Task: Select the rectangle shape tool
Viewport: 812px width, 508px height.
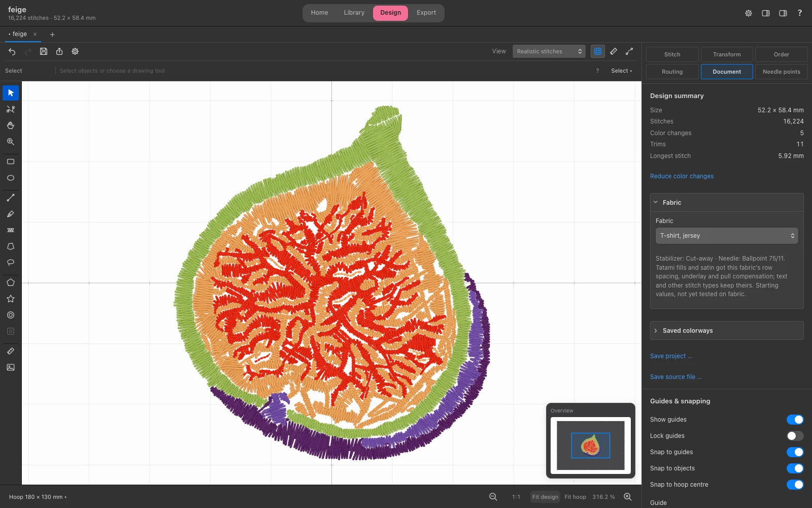Action: [x=11, y=162]
